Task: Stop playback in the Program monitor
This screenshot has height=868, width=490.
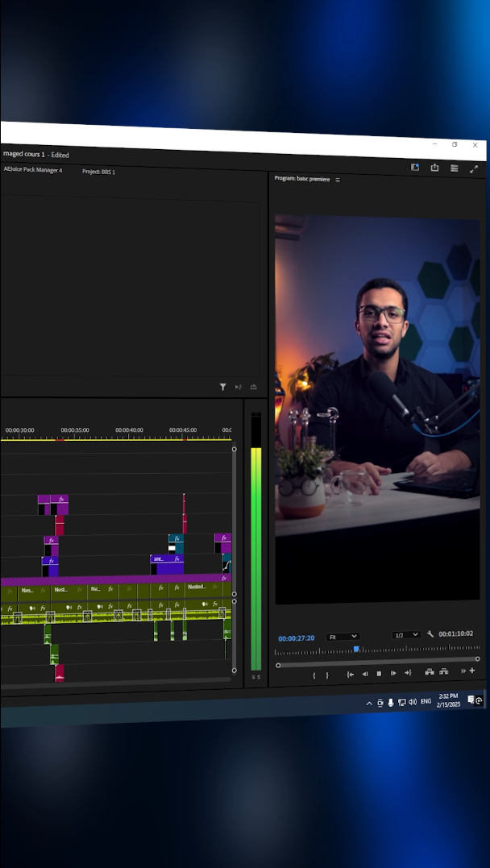Action: pos(379,674)
